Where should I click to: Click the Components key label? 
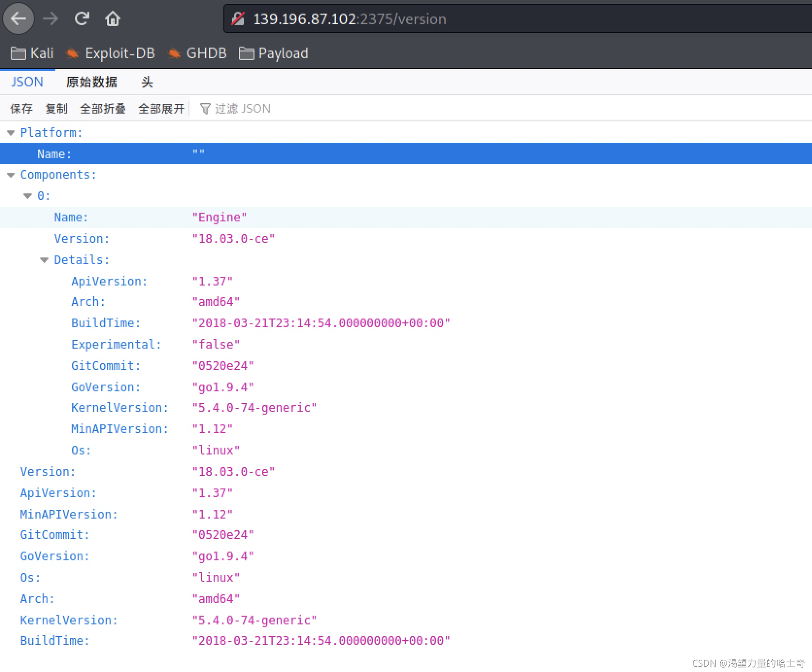tap(58, 174)
